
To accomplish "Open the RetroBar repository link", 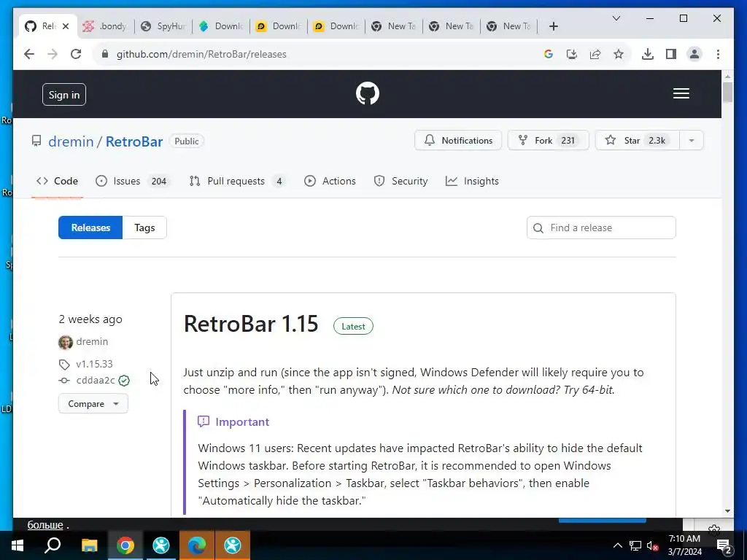I will tap(134, 141).
